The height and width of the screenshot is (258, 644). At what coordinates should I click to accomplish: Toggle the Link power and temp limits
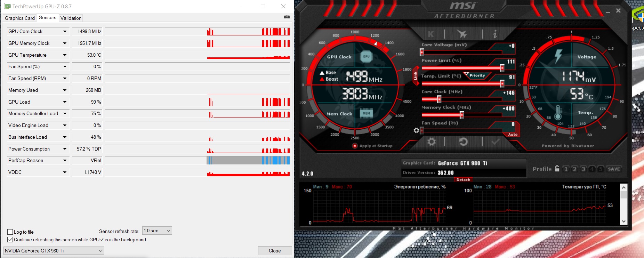pos(415,75)
